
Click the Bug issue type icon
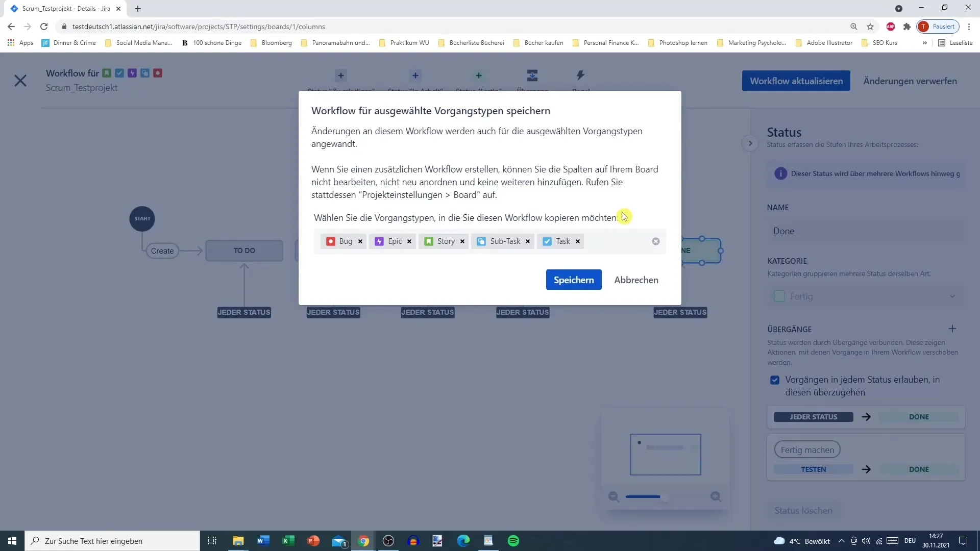[x=330, y=241]
